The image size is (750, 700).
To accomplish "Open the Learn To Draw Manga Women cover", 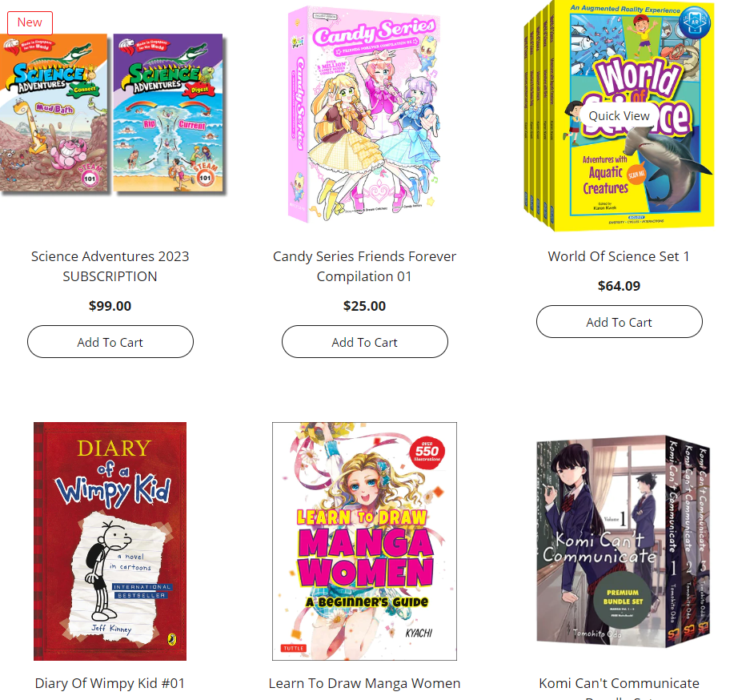I will (x=364, y=541).
